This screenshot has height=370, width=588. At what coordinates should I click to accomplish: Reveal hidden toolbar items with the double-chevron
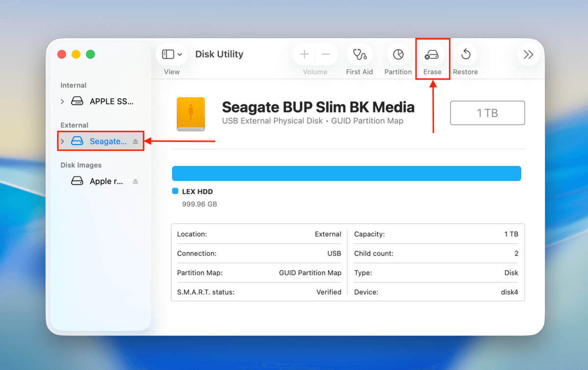[x=528, y=54]
